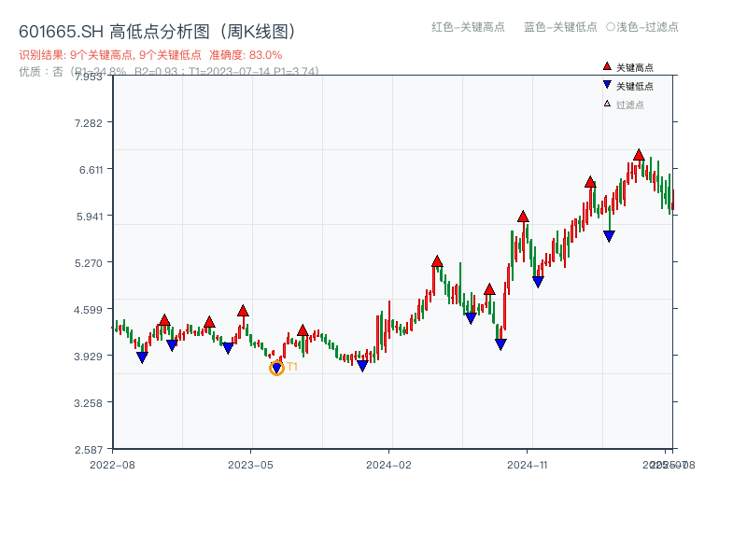Click the 2.587 y-axis value
747x560 pixels.
(x=89, y=450)
